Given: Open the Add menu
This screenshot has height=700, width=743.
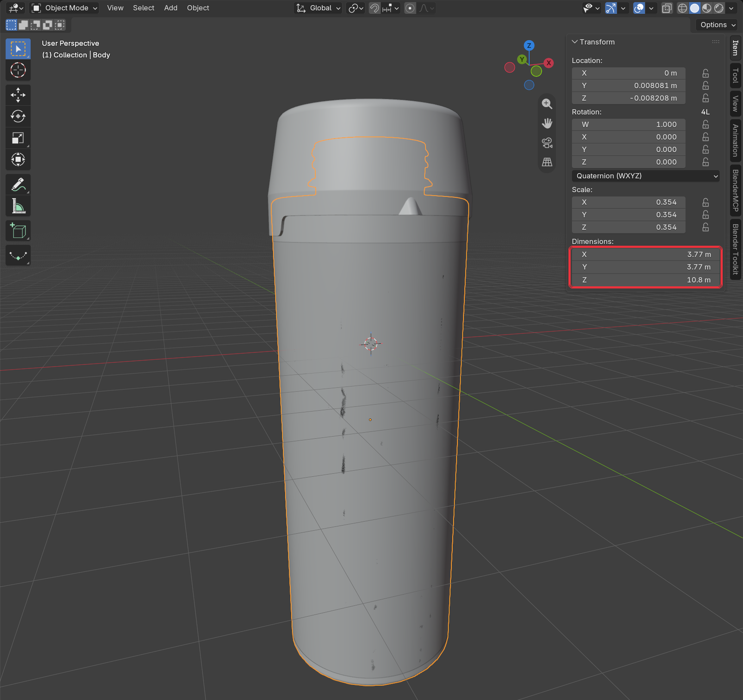Looking at the screenshot, I should pyautogui.click(x=171, y=8).
